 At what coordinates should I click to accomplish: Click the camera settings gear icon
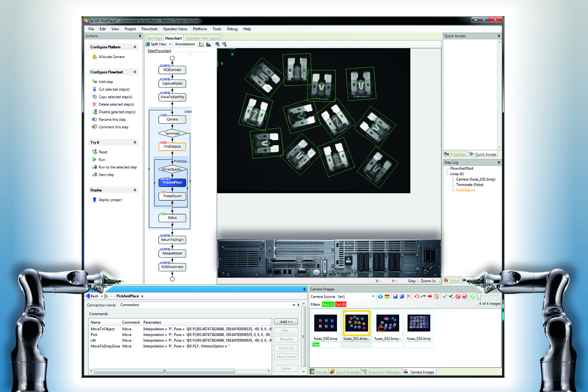380,297
